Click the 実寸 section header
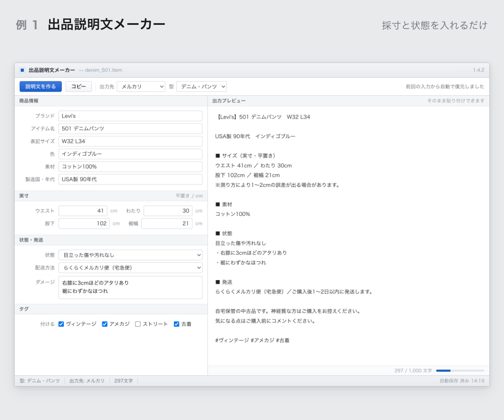This screenshot has height=420, width=504. coord(111,196)
